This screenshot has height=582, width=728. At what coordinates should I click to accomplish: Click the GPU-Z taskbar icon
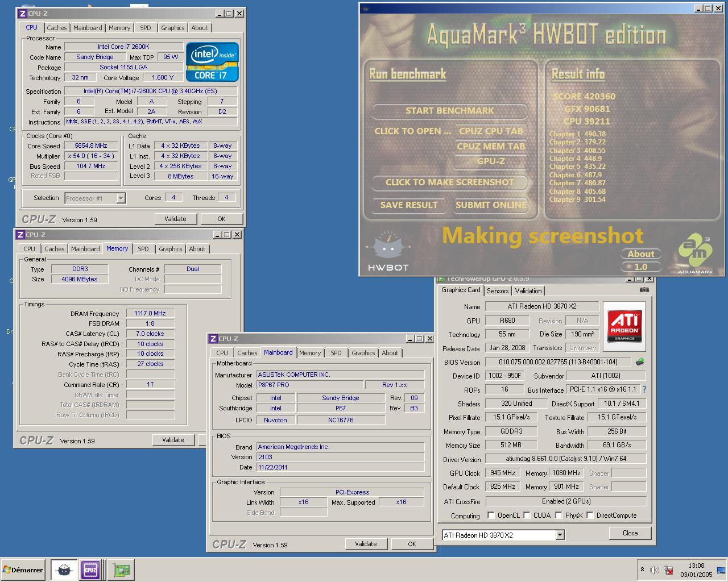121,569
